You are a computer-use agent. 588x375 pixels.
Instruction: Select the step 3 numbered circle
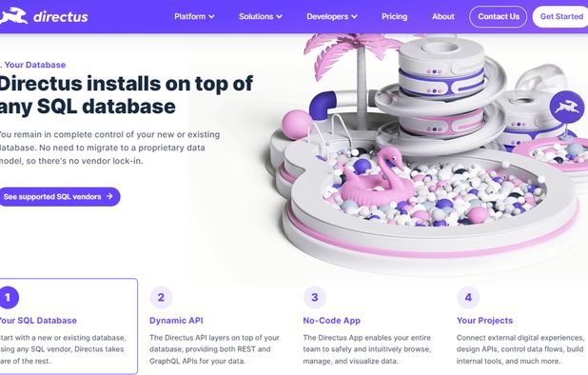pos(315,297)
